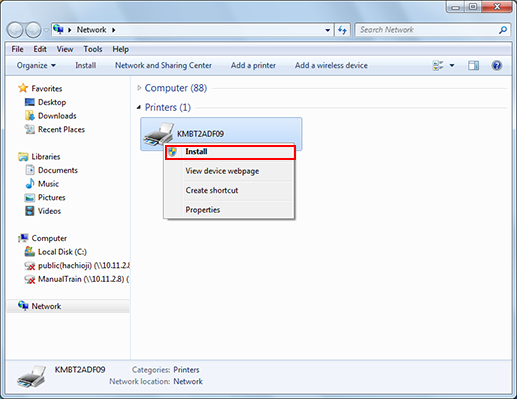
Task: Open the File menu
Action: click(17, 49)
